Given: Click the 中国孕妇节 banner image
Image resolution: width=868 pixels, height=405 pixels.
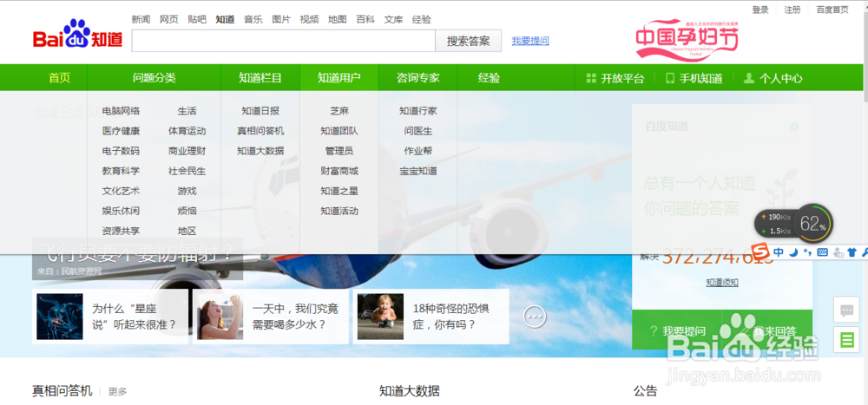Looking at the screenshot, I should (x=687, y=41).
